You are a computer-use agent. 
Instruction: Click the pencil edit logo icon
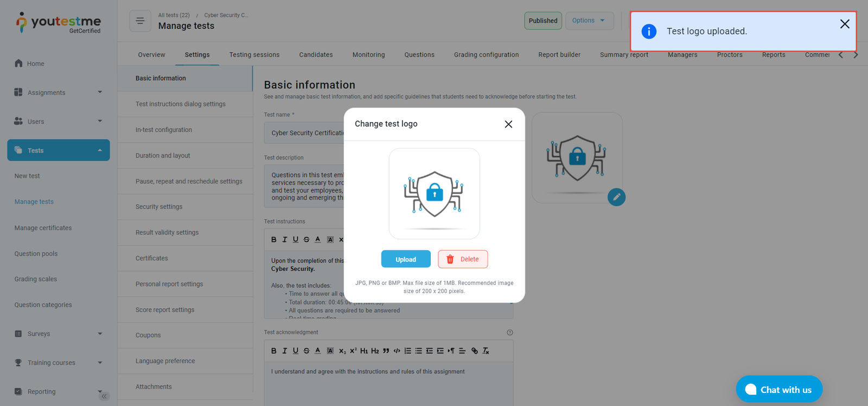(616, 197)
